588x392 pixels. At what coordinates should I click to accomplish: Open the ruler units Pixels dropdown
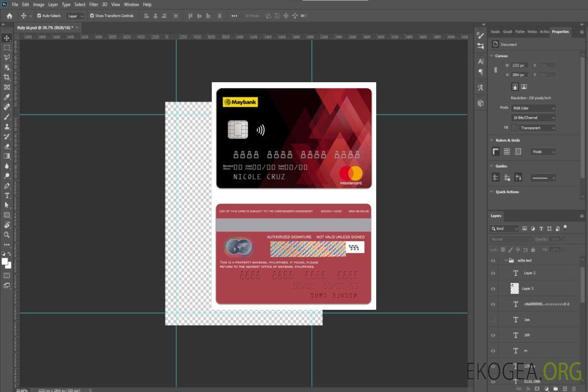(x=543, y=152)
